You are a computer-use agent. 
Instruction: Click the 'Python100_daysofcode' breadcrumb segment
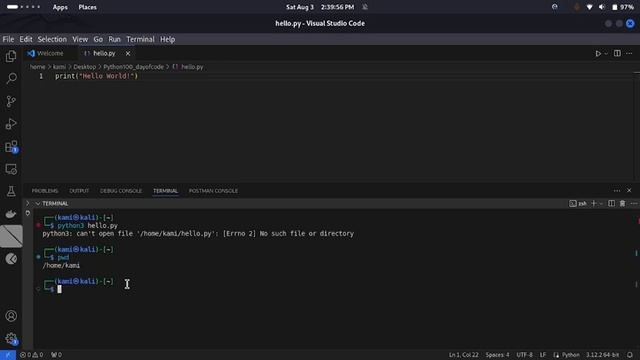coord(133,67)
